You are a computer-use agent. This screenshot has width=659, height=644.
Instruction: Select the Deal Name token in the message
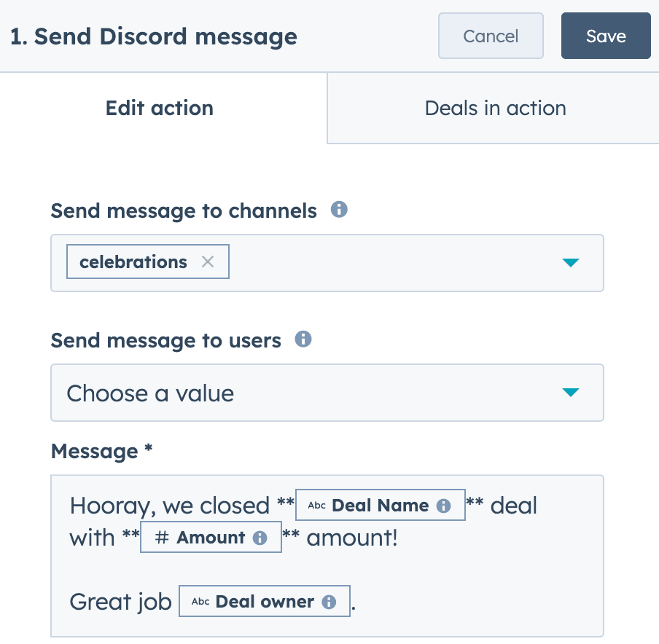coord(381,505)
